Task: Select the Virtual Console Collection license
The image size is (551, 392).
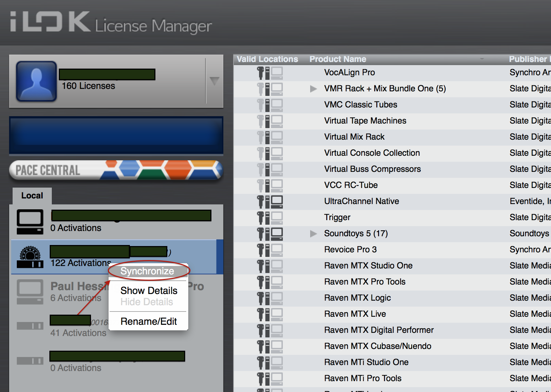Action: [x=392, y=153]
